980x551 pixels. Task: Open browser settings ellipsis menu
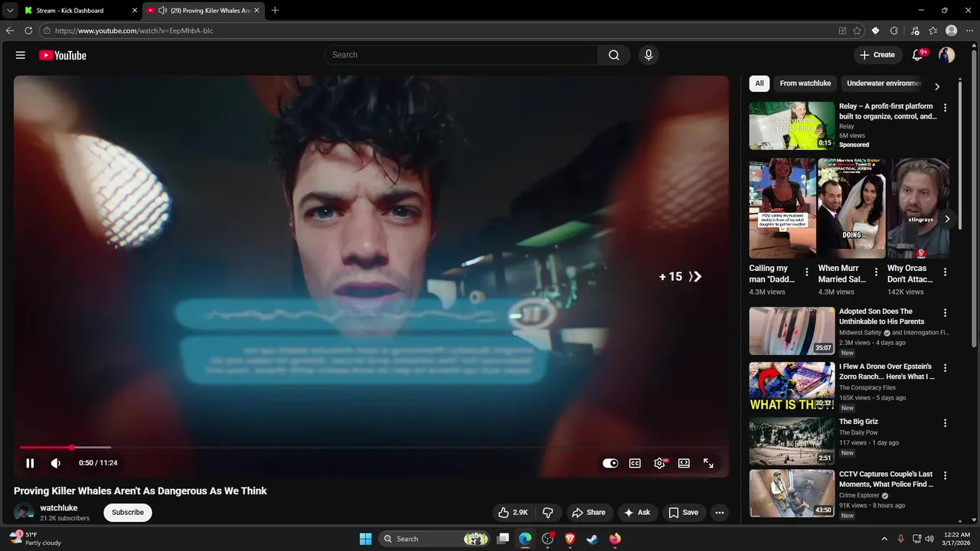tap(969, 31)
